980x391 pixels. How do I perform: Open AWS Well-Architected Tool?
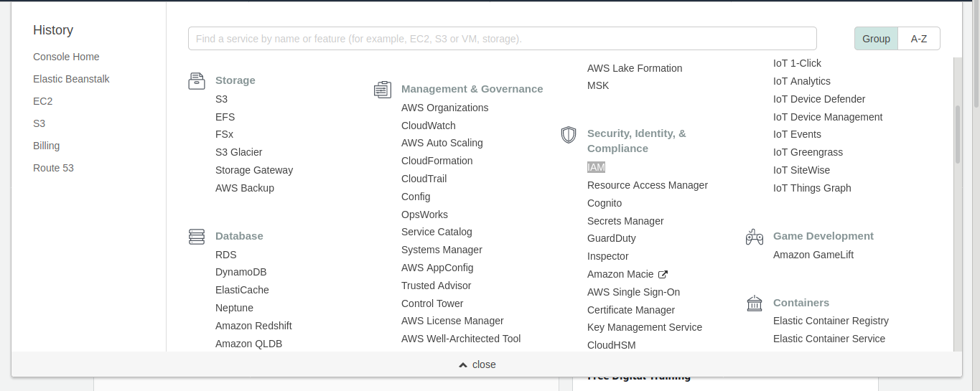pos(461,339)
